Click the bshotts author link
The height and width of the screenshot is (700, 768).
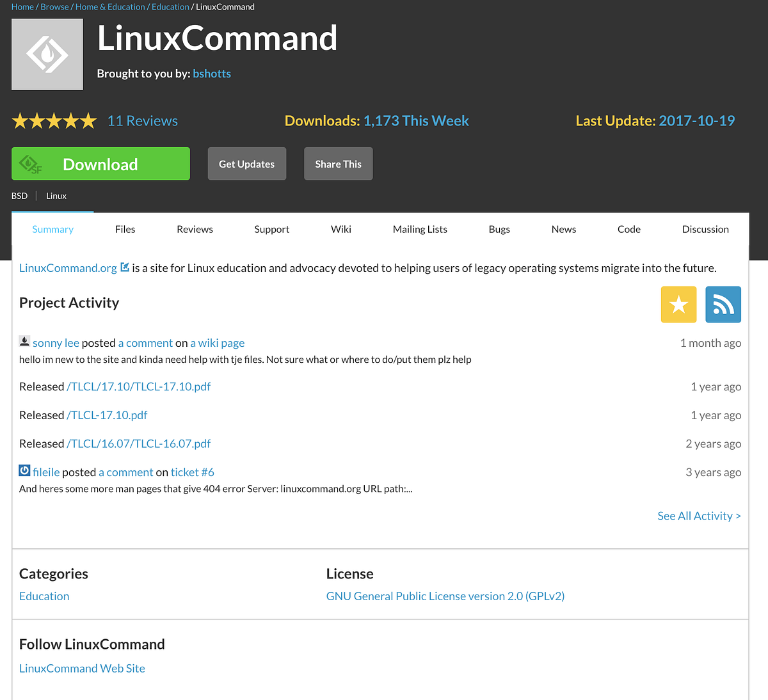[212, 74]
